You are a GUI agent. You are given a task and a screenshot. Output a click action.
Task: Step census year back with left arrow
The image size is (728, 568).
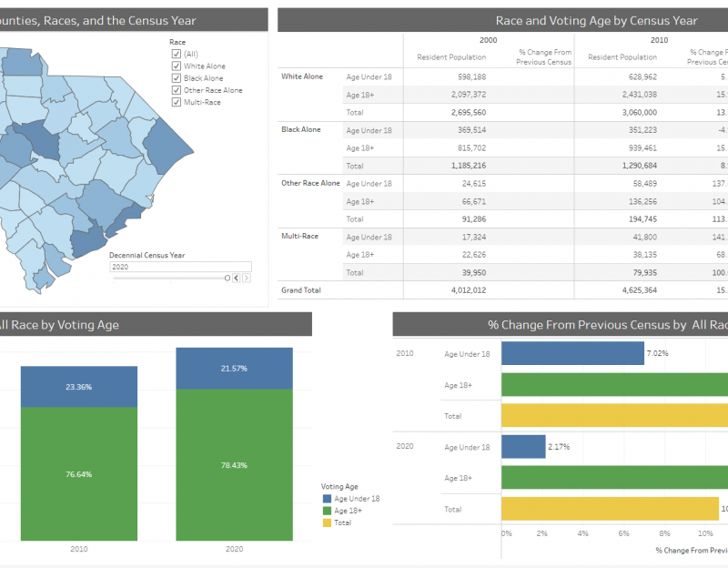(x=237, y=278)
